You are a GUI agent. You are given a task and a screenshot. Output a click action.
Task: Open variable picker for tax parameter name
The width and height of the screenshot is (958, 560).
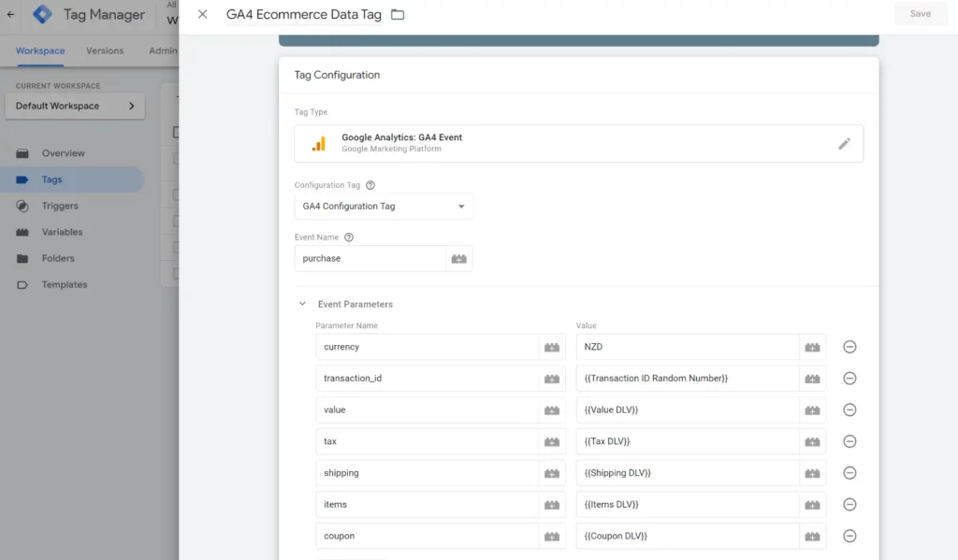(552, 441)
